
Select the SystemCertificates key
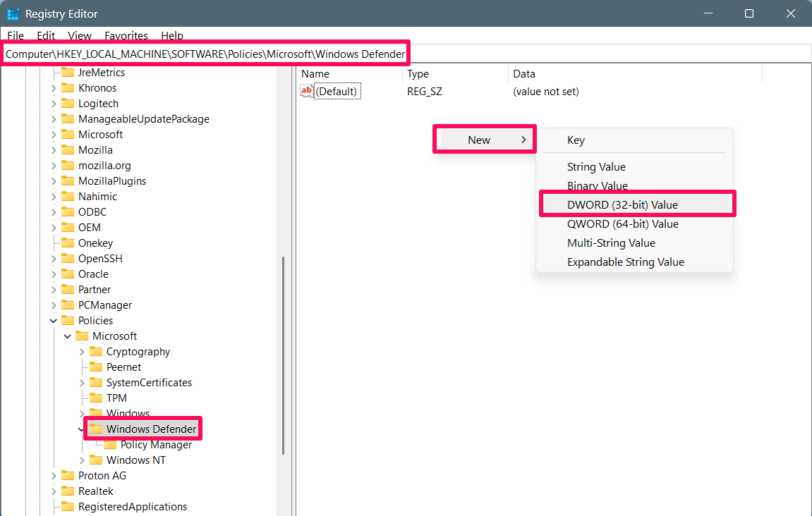[149, 383]
